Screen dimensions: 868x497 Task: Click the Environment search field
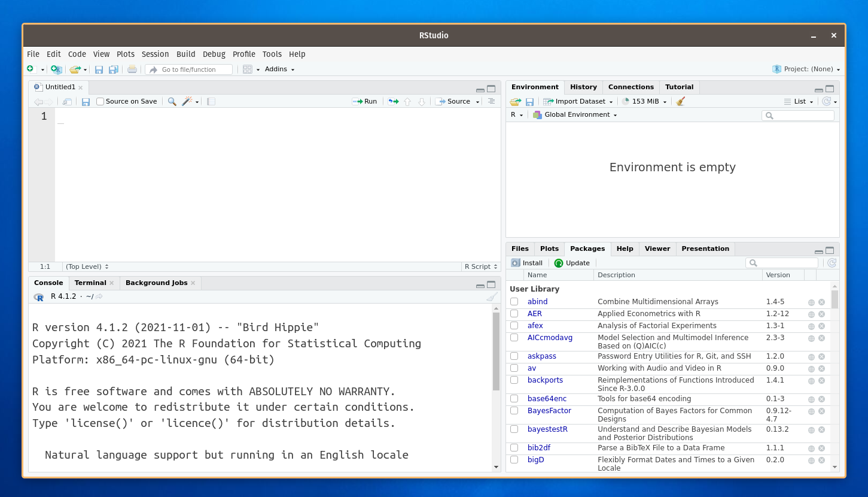pos(798,116)
